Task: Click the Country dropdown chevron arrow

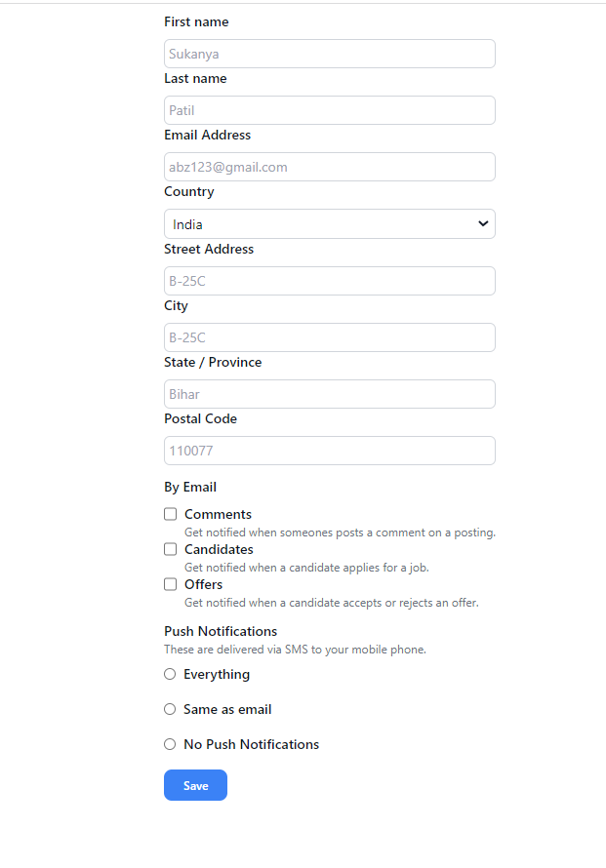Action: pyautogui.click(x=483, y=223)
